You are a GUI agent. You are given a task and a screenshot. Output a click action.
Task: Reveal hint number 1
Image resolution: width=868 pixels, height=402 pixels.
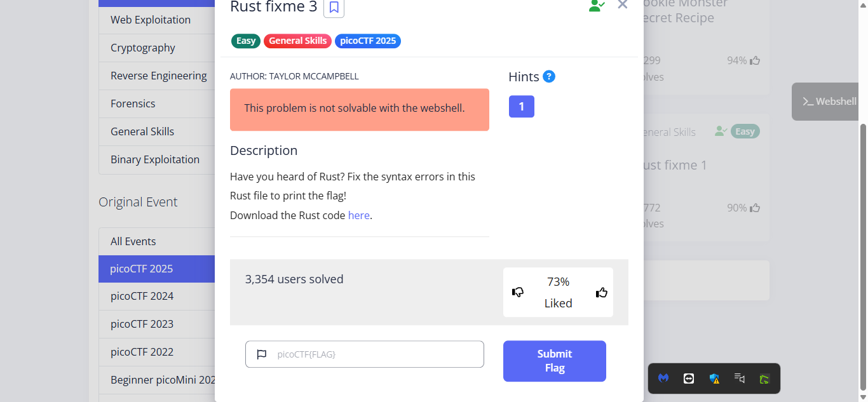tap(521, 107)
